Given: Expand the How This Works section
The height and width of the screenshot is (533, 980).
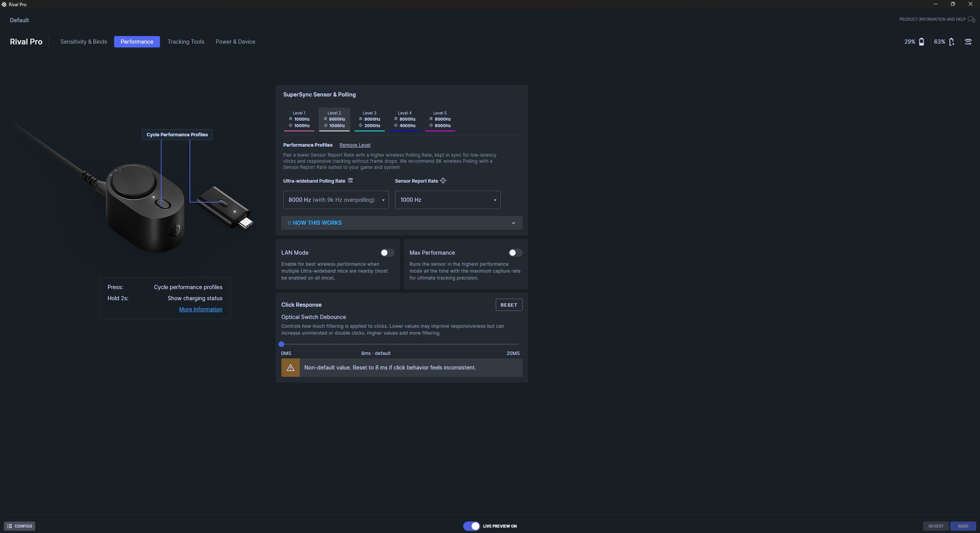Looking at the screenshot, I should tap(402, 223).
